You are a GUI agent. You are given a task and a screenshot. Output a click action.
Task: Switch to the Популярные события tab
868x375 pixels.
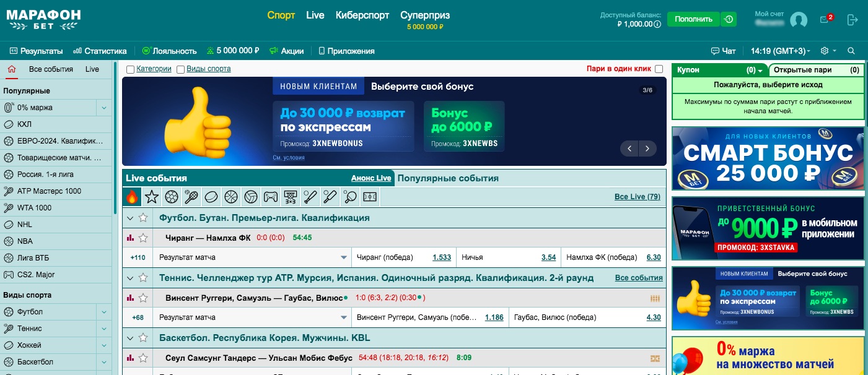click(x=448, y=178)
